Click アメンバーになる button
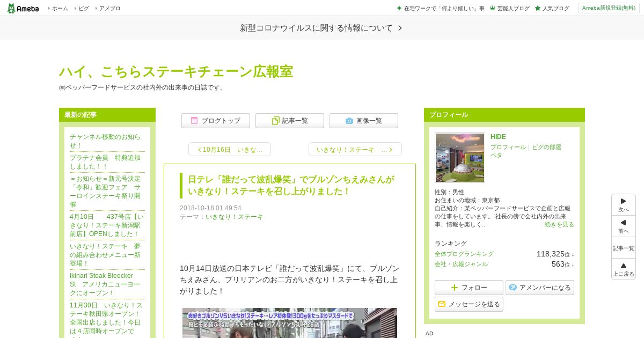 (540, 288)
